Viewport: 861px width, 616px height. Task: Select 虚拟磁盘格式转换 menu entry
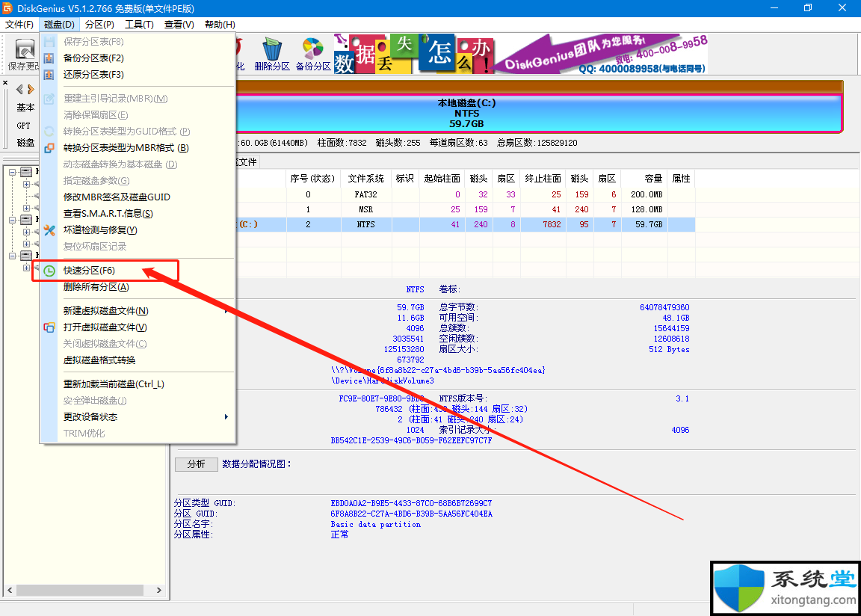click(138, 360)
